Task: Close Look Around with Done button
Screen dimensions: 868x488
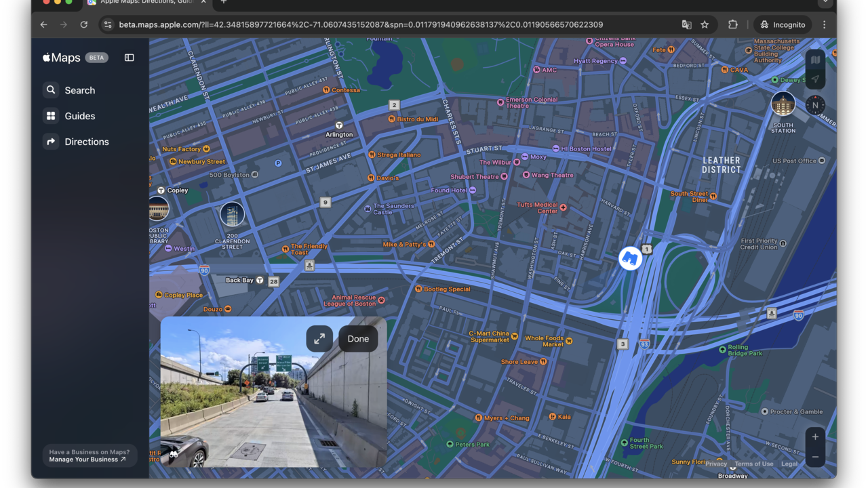Action: point(358,339)
